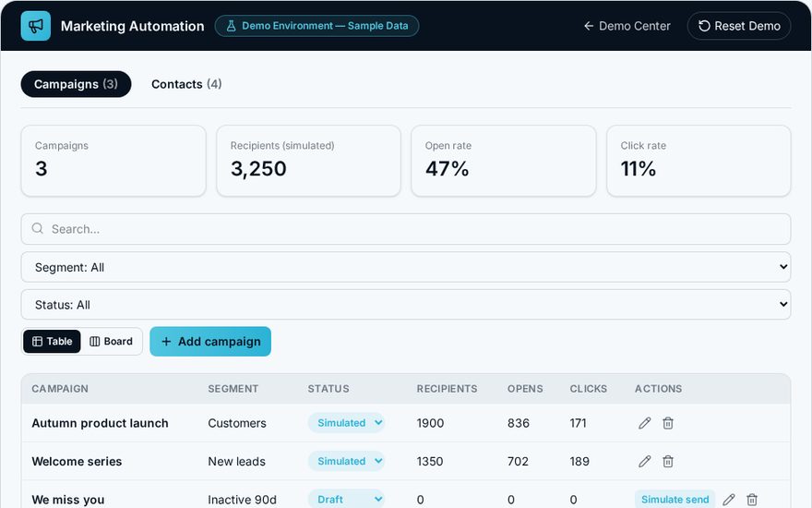Edit the Welcome series campaign
Screen dimensions: 812x508
[x=644, y=461]
